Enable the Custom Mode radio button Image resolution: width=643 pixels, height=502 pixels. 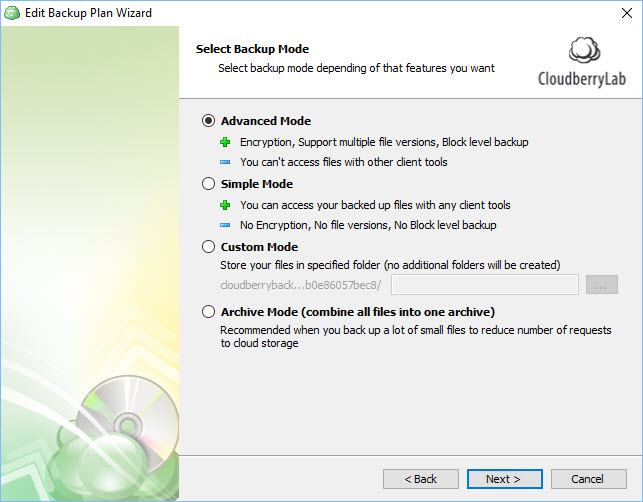pos(208,247)
